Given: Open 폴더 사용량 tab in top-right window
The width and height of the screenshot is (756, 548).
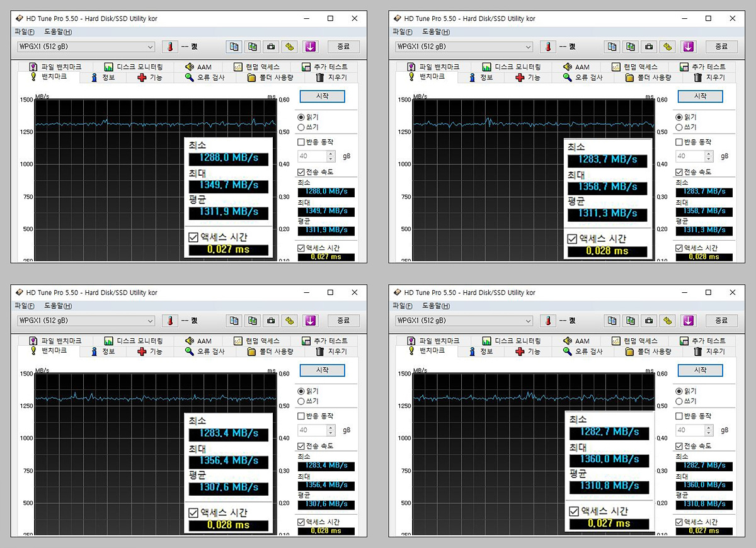Looking at the screenshot, I should 648,77.
